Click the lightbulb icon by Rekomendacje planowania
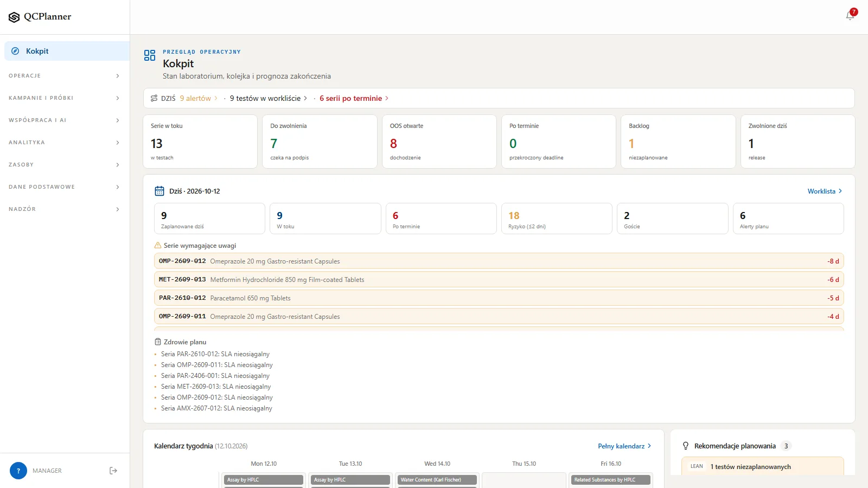The image size is (868, 488). [686, 446]
